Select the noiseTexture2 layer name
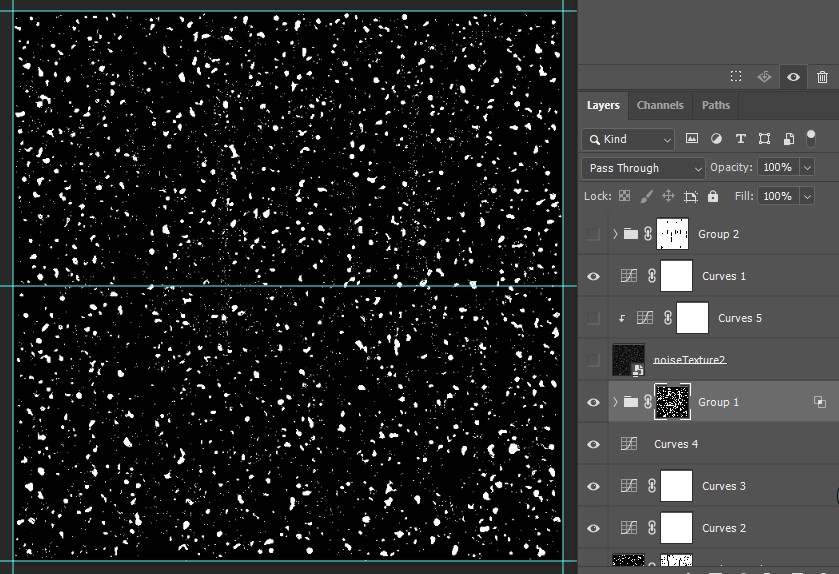This screenshot has width=839, height=574. [x=689, y=360]
